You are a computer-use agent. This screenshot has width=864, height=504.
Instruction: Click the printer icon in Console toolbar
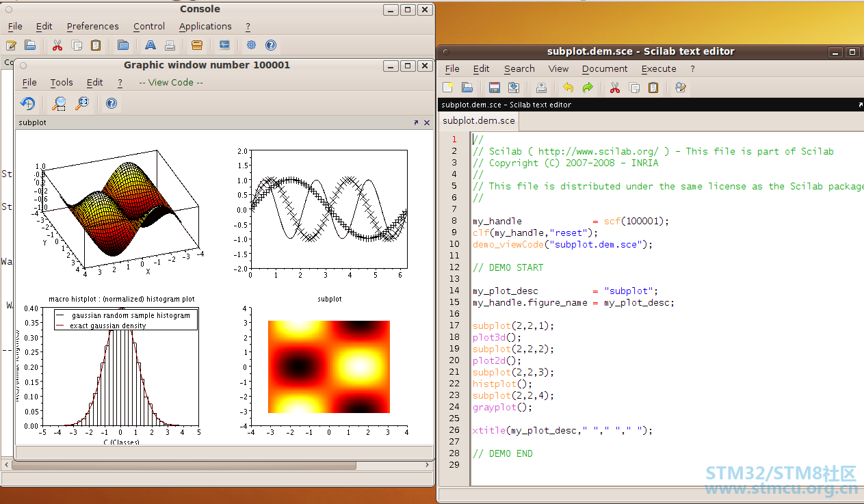click(x=170, y=45)
